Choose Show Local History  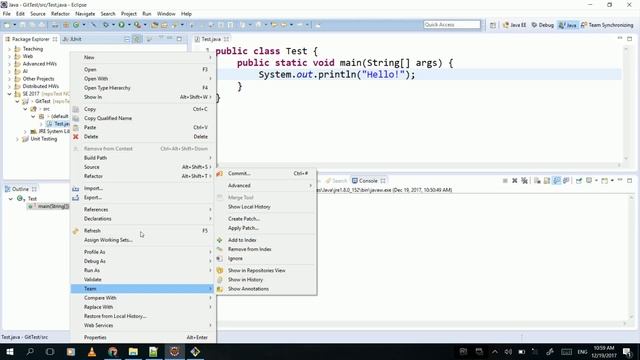pyautogui.click(x=266, y=207)
